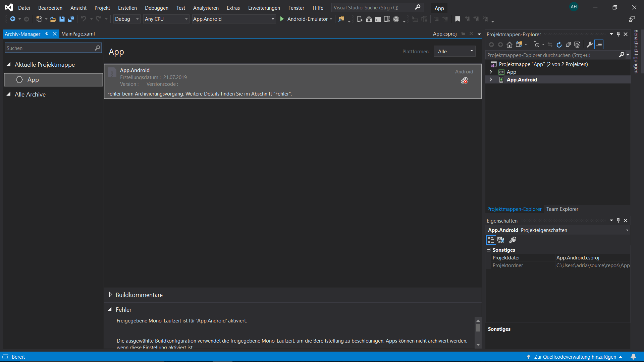The width and height of the screenshot is (644, 362).
Task: Open the Erstellen menu
Action: 127,8
